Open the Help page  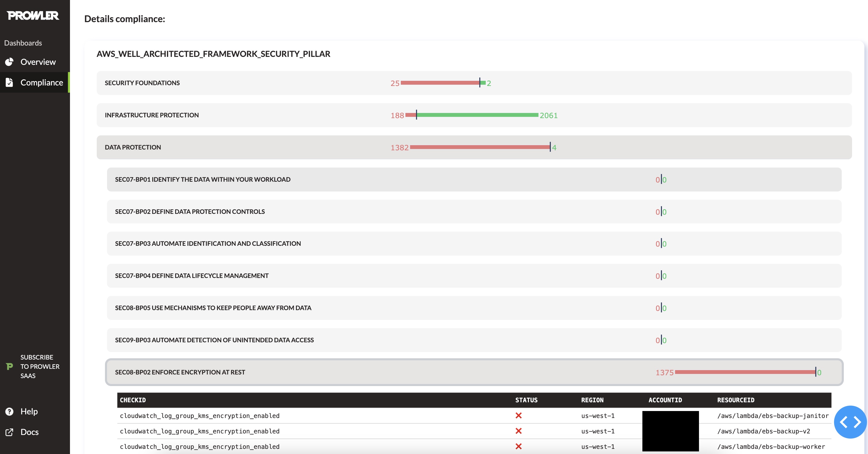pos(35,412)
